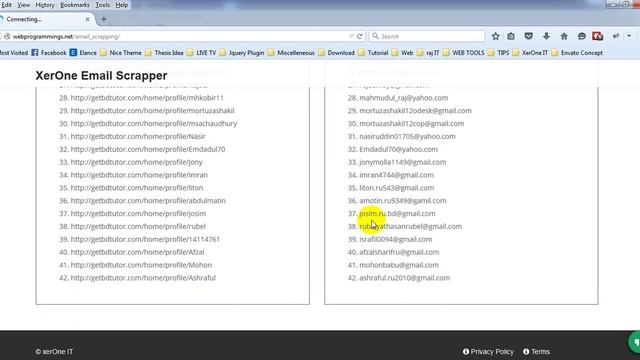Click the browser Search field
The image size is (640, 360).
427,36
